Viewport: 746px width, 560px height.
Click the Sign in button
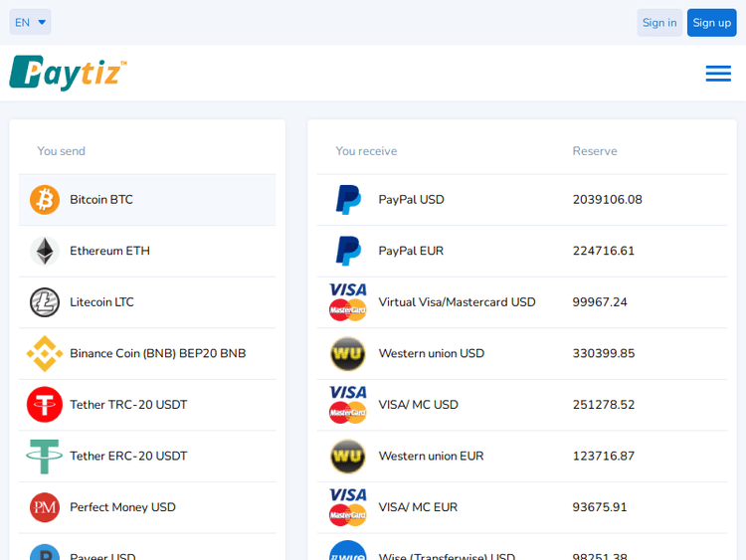(658, 23)
